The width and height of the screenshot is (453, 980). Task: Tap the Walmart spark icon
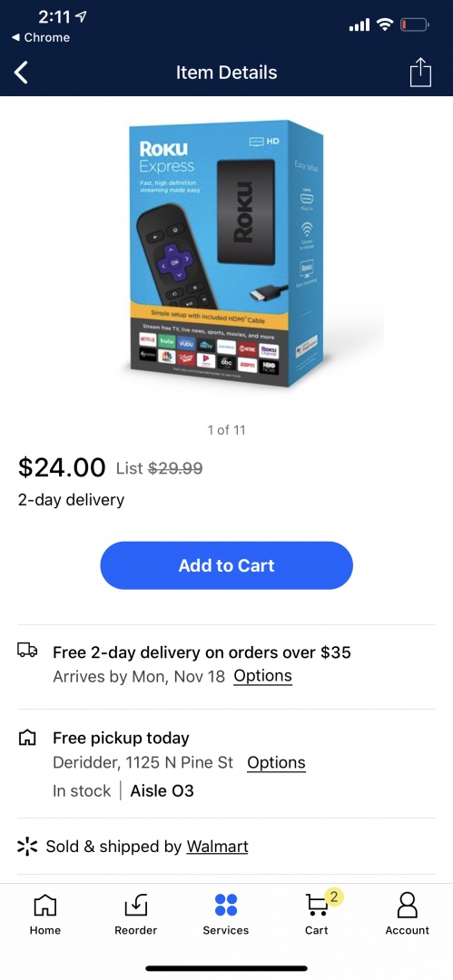click(27, 847)
